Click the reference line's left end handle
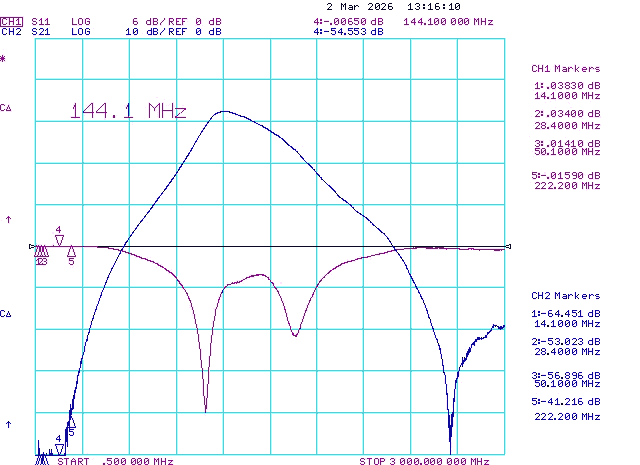Viewport: 640px width, 465px height. tap(32, 246)
